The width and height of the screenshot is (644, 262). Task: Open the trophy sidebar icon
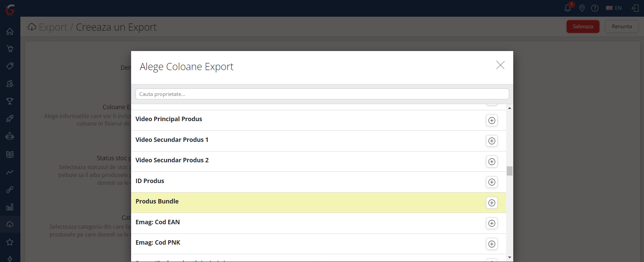click(10, 101)
